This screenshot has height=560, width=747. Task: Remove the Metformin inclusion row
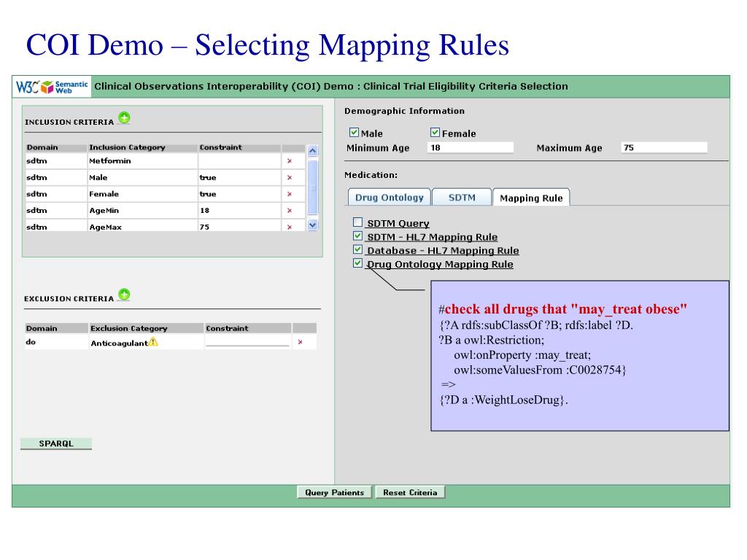[x=290, y=161]
